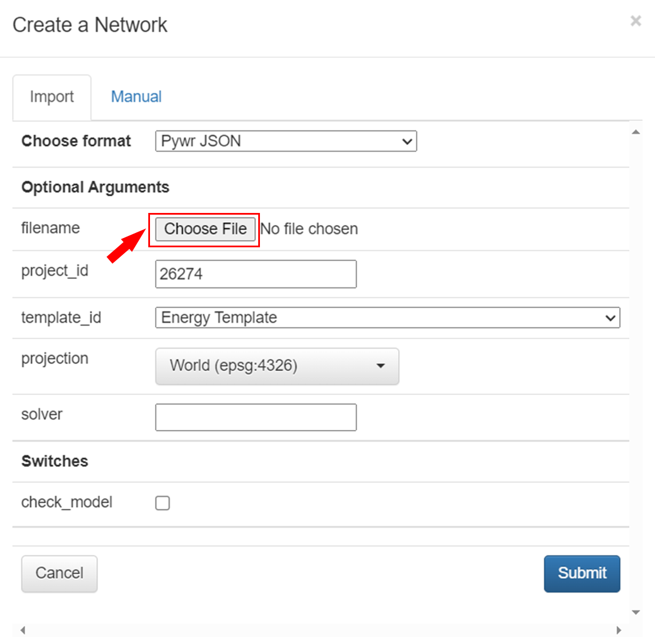Click the scroll up arrow
The image size is (655, 644).
click(x=636, y=132)
